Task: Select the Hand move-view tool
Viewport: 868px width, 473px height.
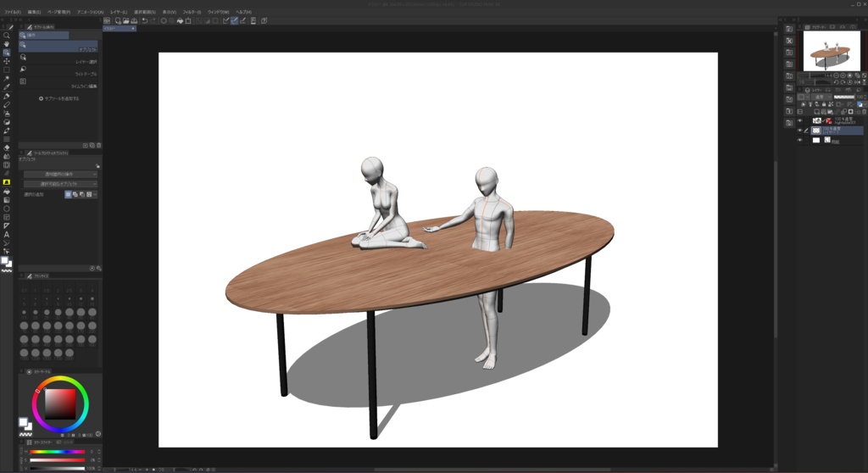Action: tap(7, 44)
